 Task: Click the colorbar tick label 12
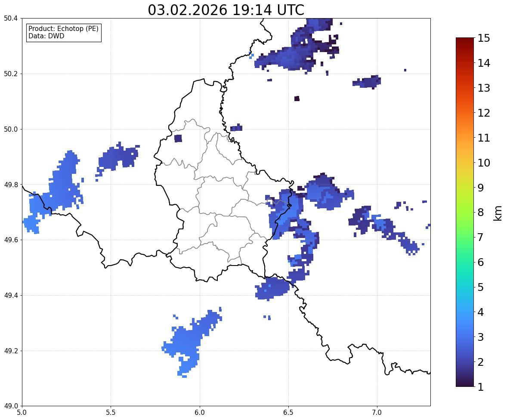pyautogui.click(x=484, y=113)
